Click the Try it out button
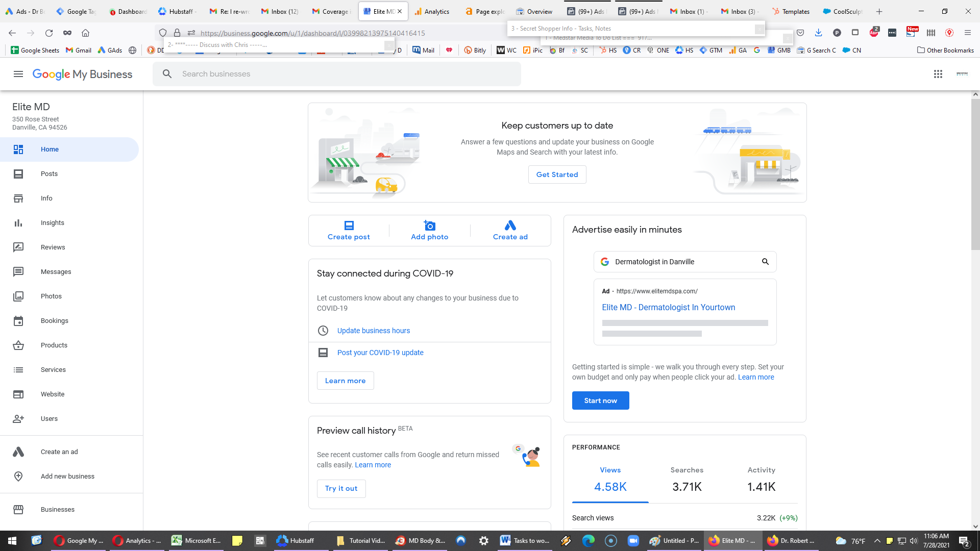 point(341,488)
